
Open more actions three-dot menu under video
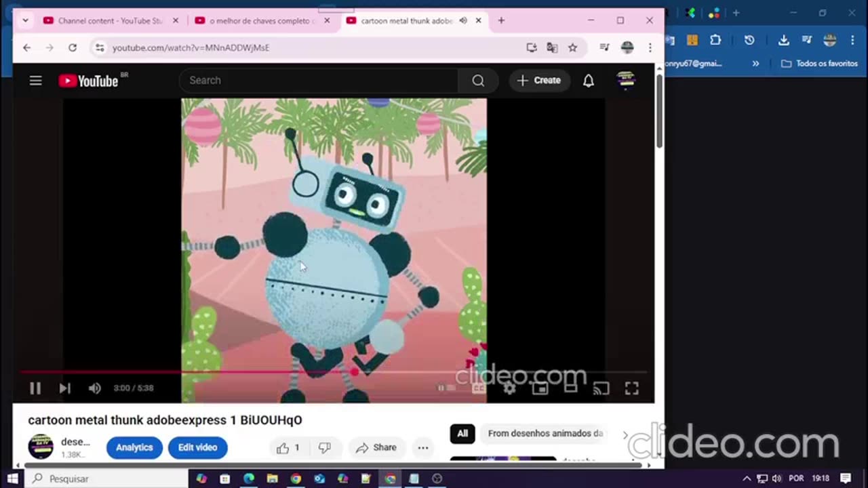423,447
